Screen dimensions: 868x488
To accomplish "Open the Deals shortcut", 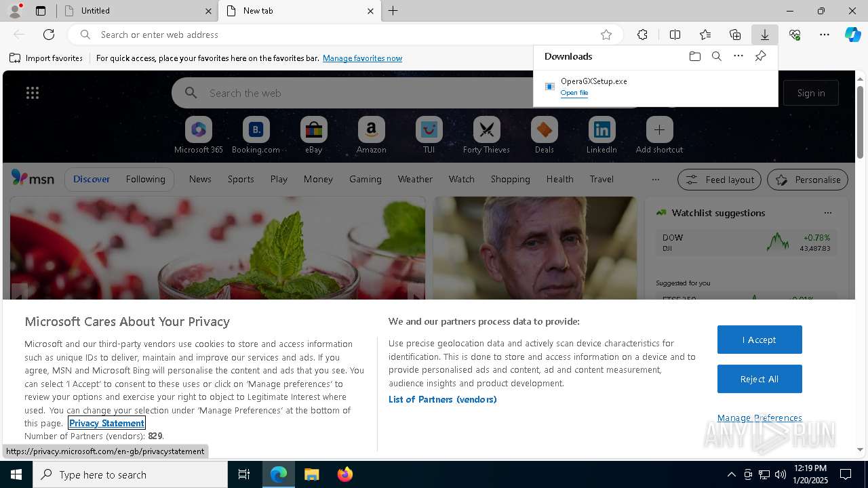I will 544,136.
